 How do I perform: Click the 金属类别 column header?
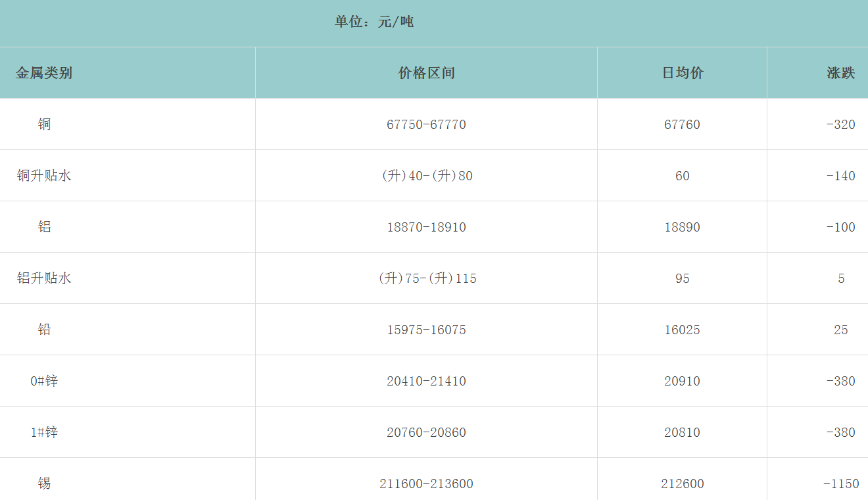click(44, 73)
